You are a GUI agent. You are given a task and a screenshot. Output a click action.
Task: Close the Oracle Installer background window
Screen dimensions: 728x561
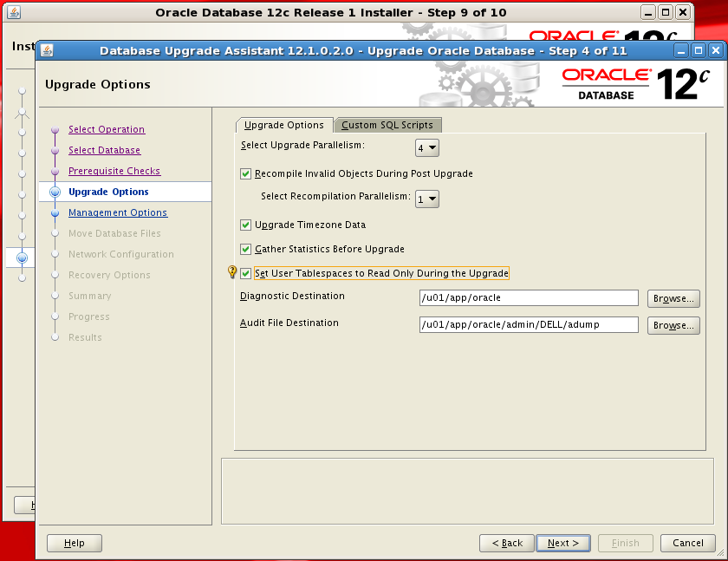click(x=683, y=12)
